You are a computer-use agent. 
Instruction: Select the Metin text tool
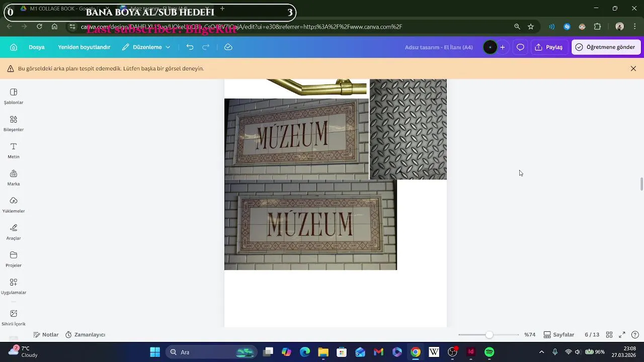pyautogui.click(x=14, y=151)
